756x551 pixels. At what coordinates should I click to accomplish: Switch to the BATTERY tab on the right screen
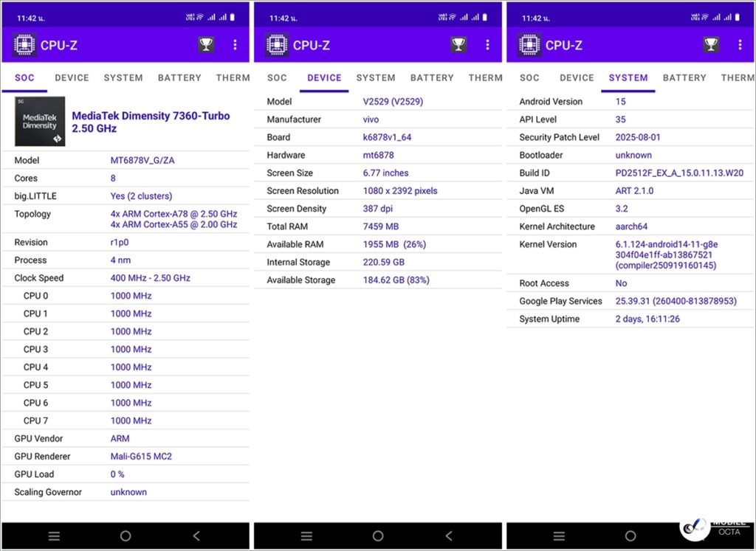[x=684, y=77]
